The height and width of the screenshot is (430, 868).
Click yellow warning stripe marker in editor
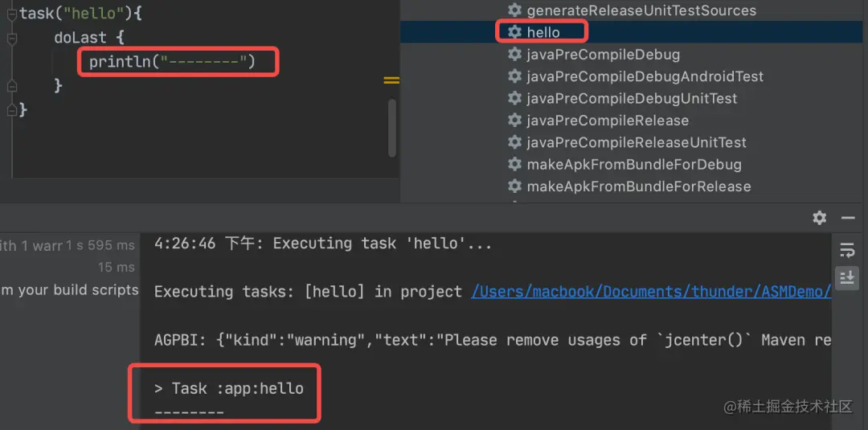pyautogui.click(x=391, y=81)
